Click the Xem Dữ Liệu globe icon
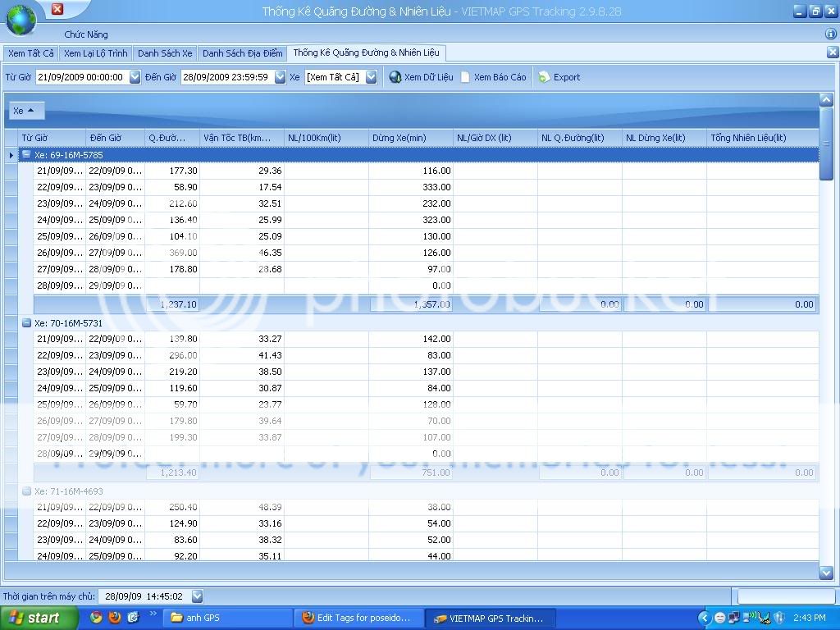Screen dimensions: 840x630 395,77
